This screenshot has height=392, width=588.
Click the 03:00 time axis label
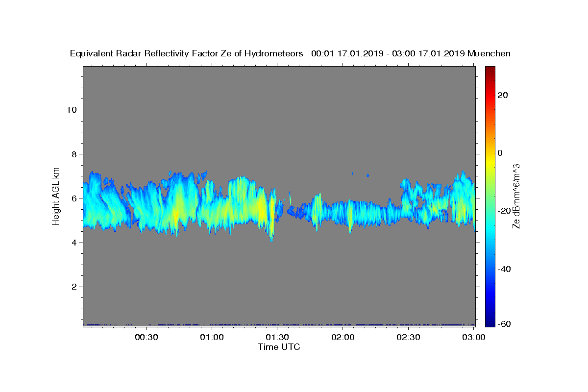point(473,337)
